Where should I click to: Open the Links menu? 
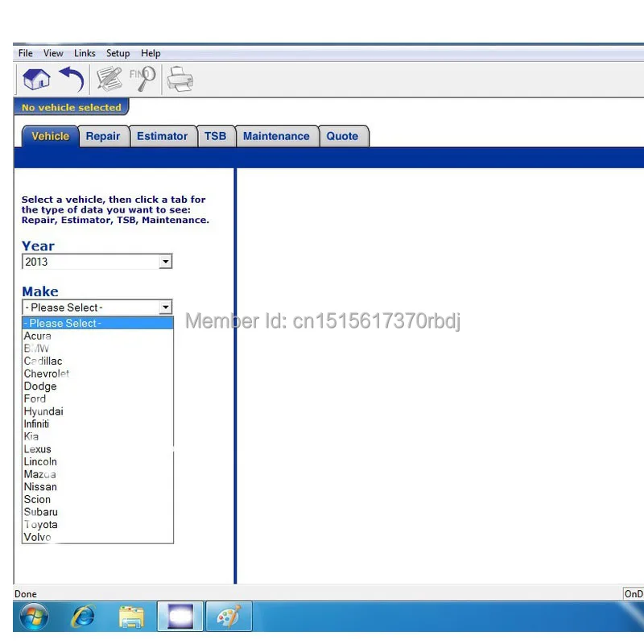(85, 53)
